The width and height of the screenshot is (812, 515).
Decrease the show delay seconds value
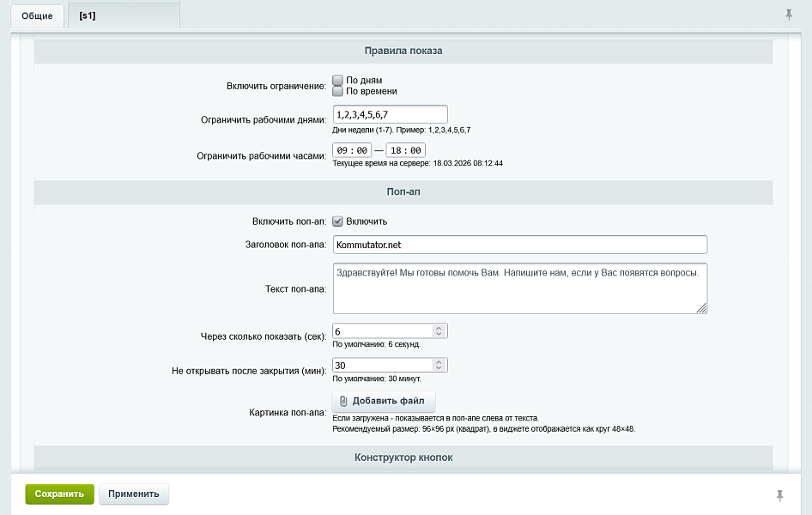click(x=439, y=334)
